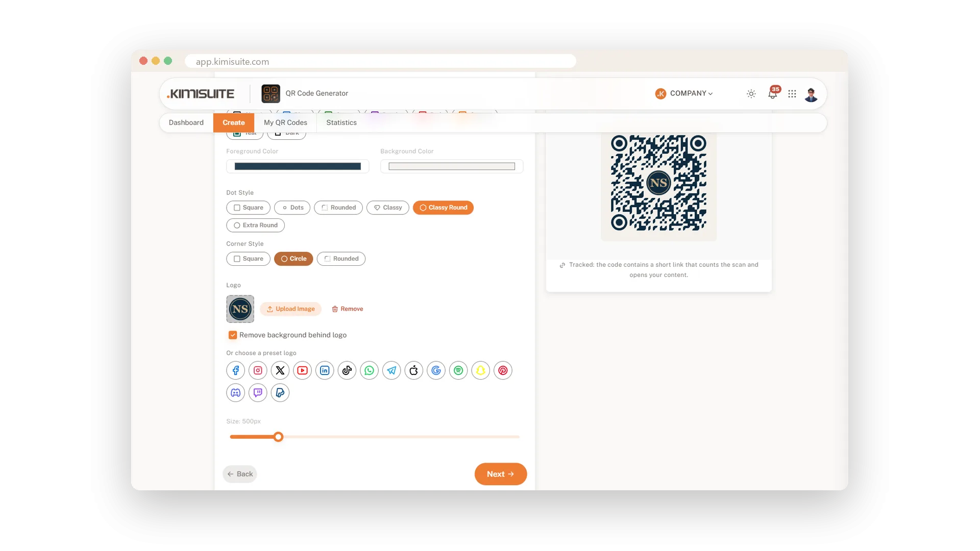The width and height of the screenshot is (980, 551).
Task: Pick the Snapchat preset logo
Action: click(x=481, y=370)
